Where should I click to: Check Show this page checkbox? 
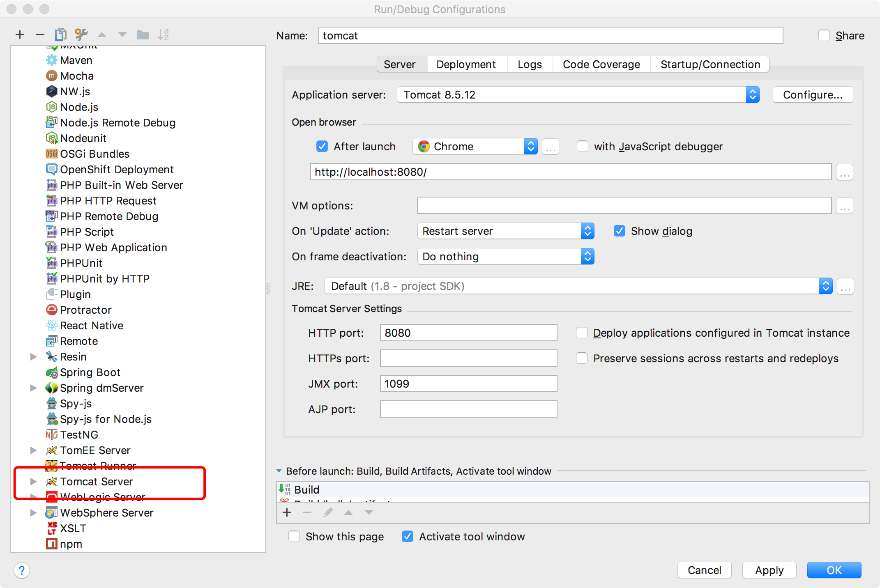coord(294,537)
